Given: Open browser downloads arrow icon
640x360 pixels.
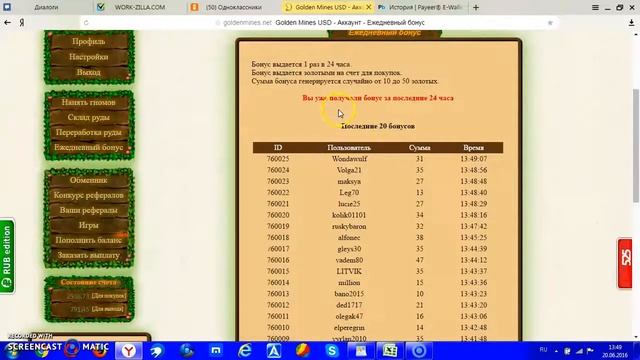Looking at the screenshot, I should 631,23.
